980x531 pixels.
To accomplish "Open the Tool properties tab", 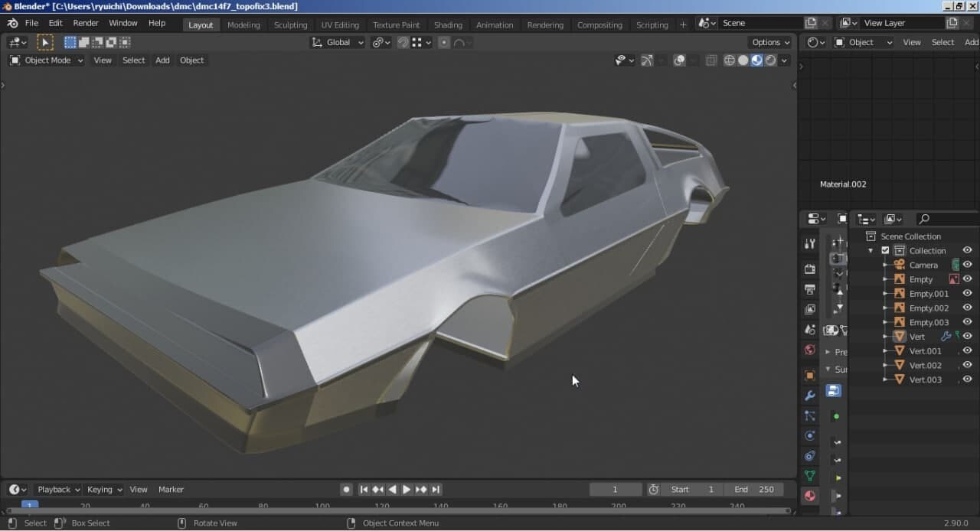I will tap(810, 244).
